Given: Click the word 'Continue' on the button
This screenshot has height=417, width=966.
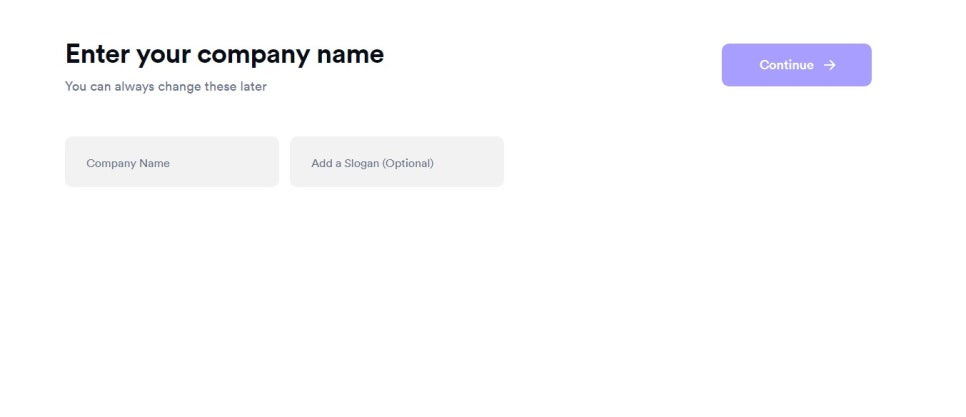Looking at the screenshot, I should 786,65.
